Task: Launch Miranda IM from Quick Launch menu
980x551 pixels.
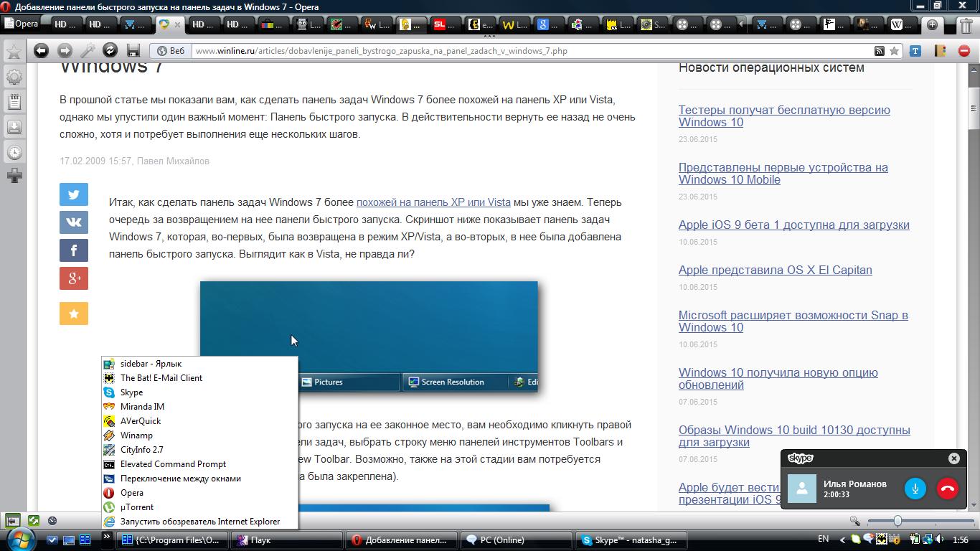Action: (x=199, y=407)
